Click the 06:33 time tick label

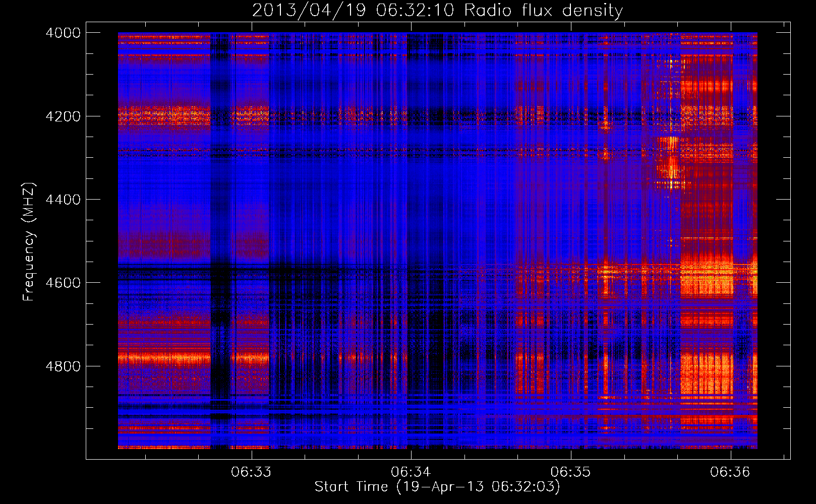[251, 472]
